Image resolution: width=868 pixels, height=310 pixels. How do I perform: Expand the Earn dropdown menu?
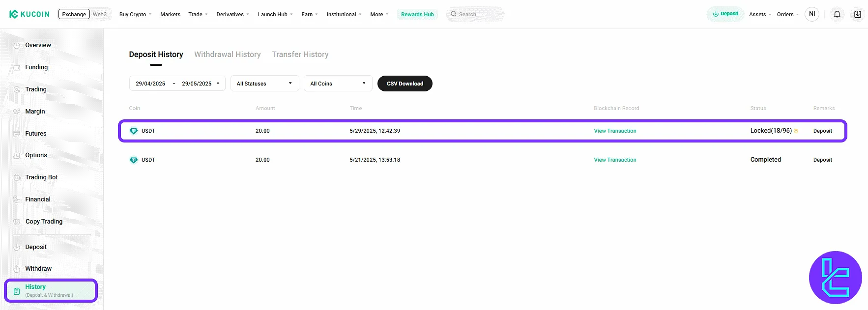tap(310, 14)
